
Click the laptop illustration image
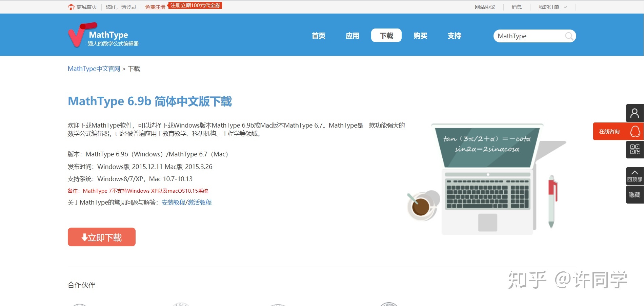486,179
